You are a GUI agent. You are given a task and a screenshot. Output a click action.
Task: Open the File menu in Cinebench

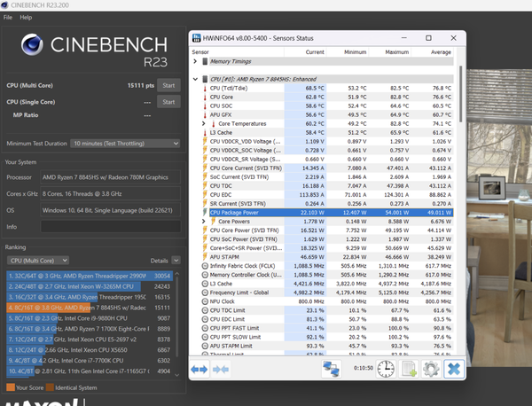[8, 18]
